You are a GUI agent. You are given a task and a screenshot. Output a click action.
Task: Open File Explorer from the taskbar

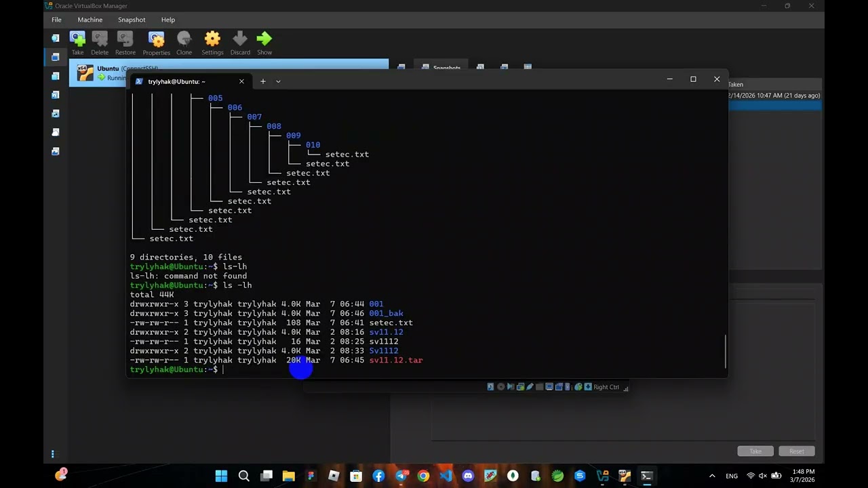click(288, 476)
